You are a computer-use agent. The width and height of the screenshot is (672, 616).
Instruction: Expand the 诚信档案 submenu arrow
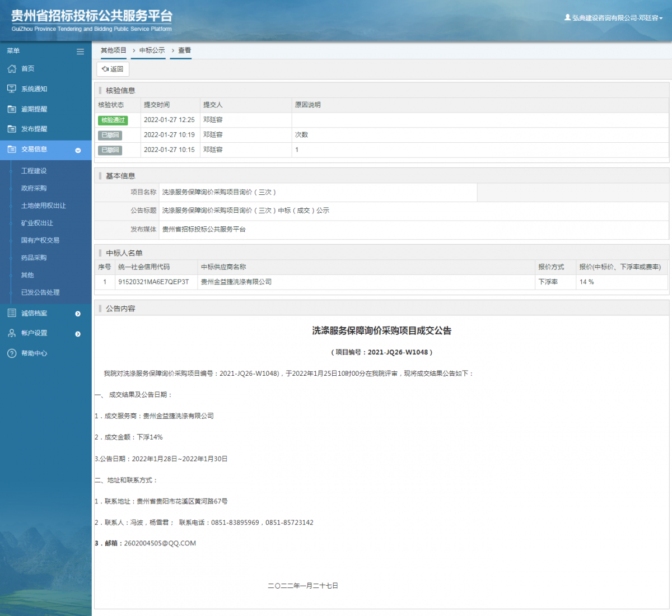coord(78,314)
